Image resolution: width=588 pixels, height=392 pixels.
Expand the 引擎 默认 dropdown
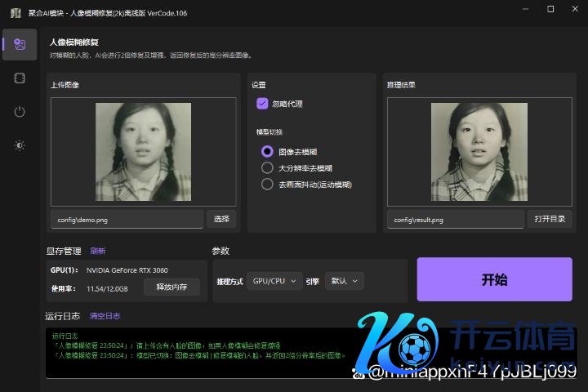pos(344,281)
